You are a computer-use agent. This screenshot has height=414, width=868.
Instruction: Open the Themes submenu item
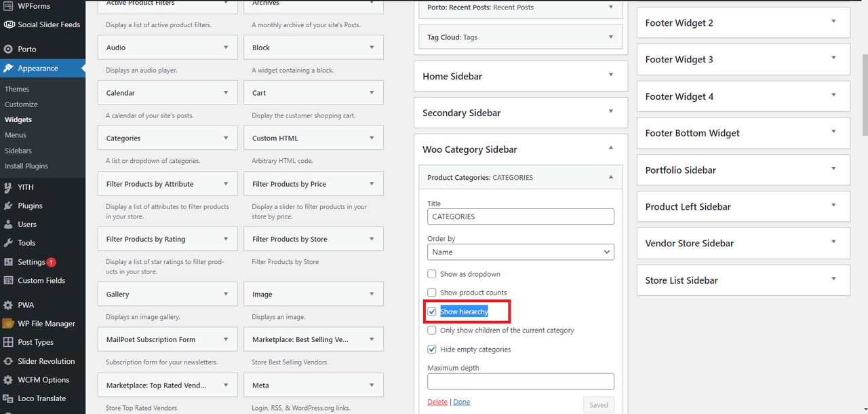click(x=17, y=89)
